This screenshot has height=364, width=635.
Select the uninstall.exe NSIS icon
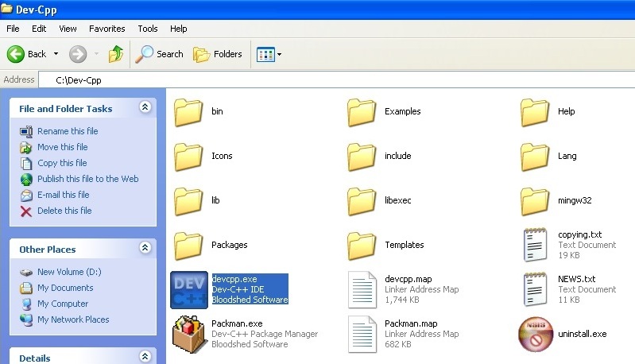point(536,335)
